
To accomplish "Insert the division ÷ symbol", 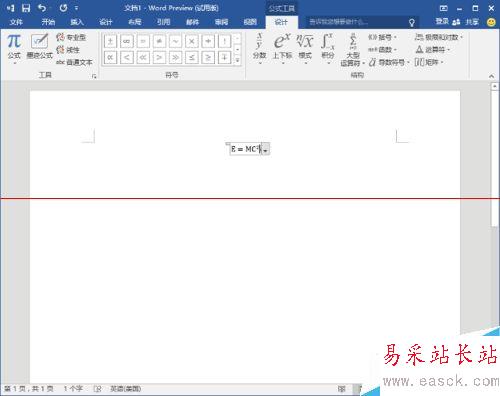I will tap(208, 41).
